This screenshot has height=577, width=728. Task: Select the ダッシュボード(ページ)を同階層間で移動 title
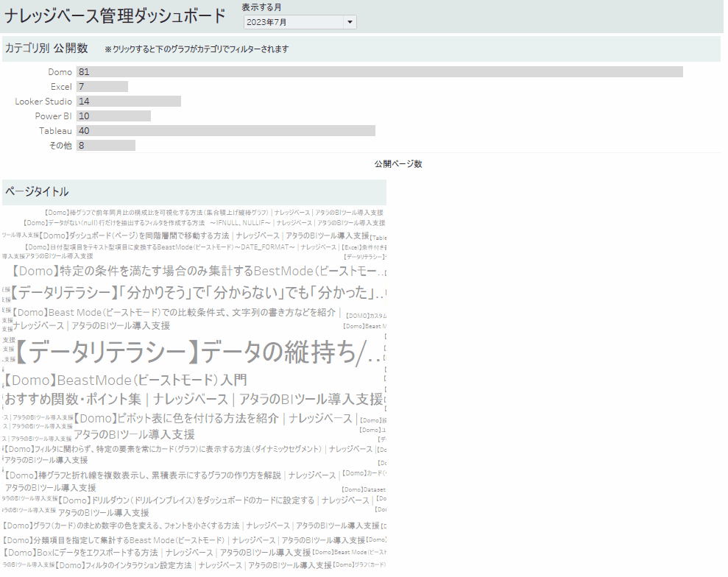204,236
